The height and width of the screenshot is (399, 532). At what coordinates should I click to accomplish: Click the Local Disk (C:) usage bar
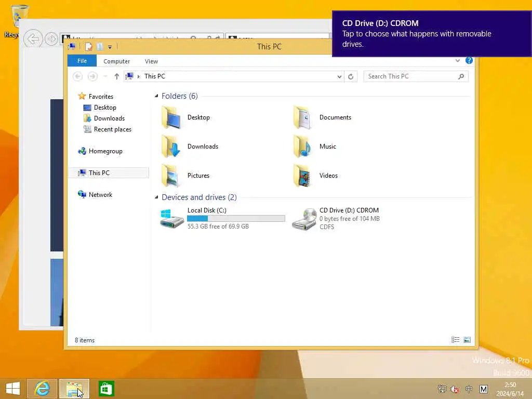point(236,219)
